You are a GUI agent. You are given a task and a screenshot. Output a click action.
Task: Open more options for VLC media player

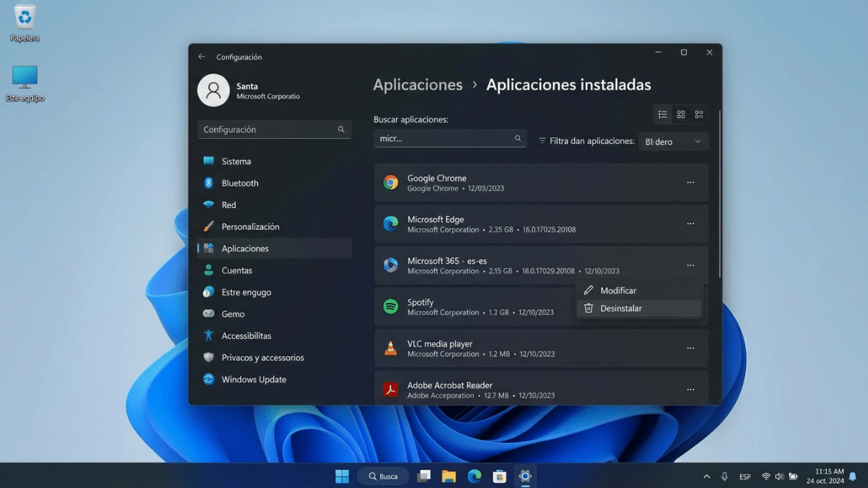[691, 348]
